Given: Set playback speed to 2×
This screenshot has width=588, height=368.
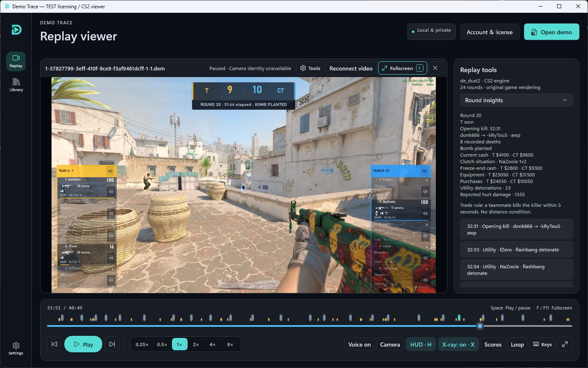Looking at the screenshot, I should coord(196,345).
